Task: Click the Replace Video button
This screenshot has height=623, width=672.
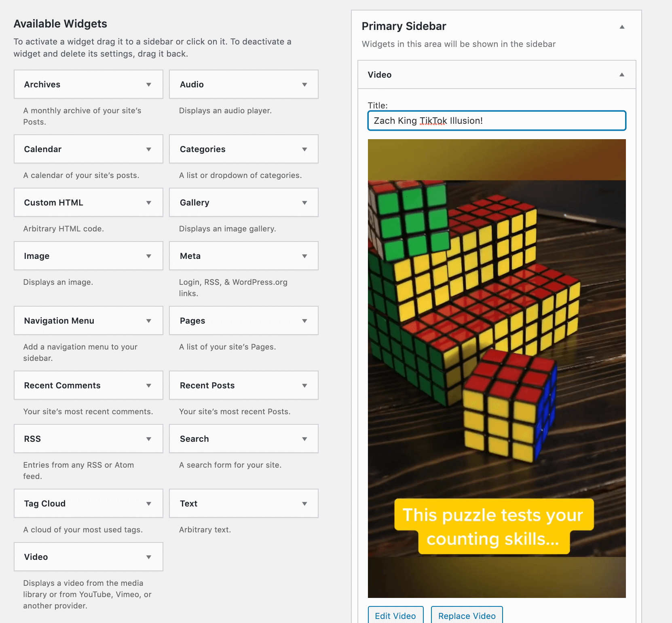Action: click(467, 615)
